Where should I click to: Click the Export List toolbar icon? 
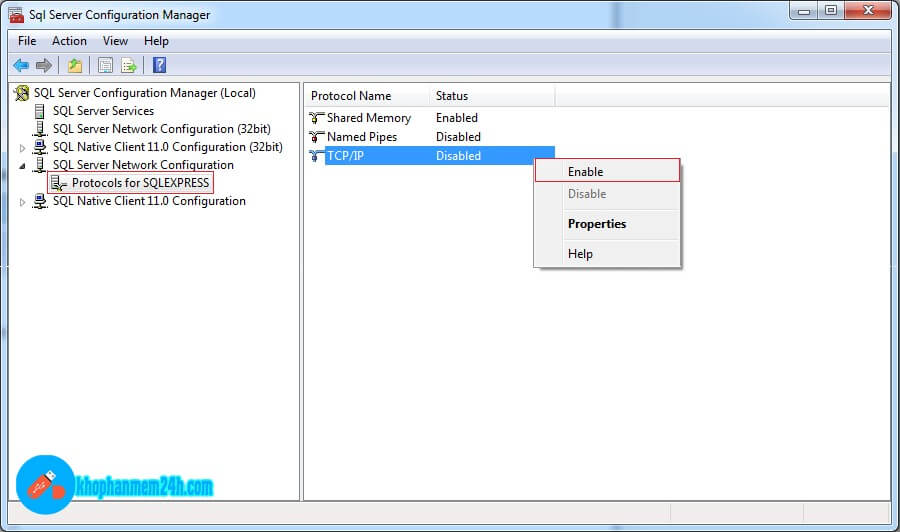129,66
